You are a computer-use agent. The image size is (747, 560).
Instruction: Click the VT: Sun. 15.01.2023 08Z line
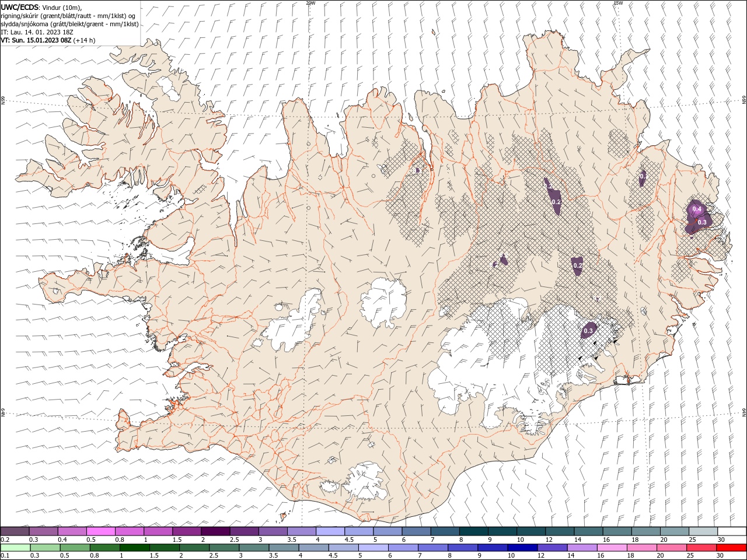click(48, 40)
